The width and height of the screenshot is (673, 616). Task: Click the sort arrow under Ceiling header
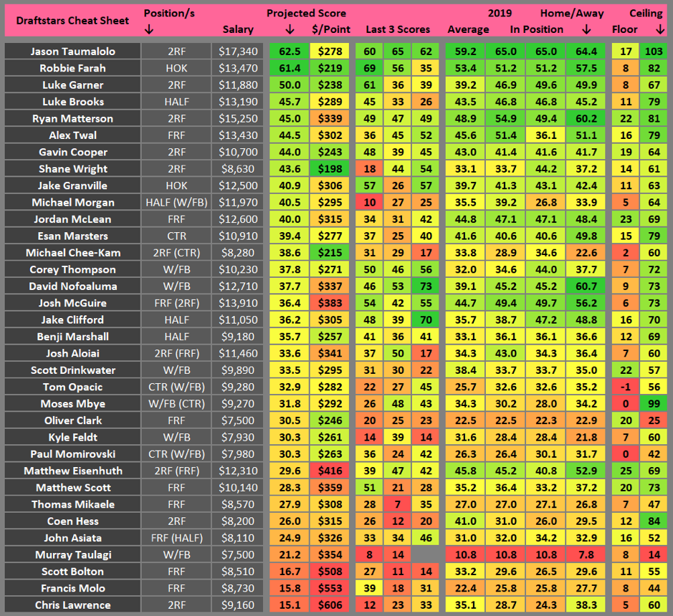coord(660,29)
